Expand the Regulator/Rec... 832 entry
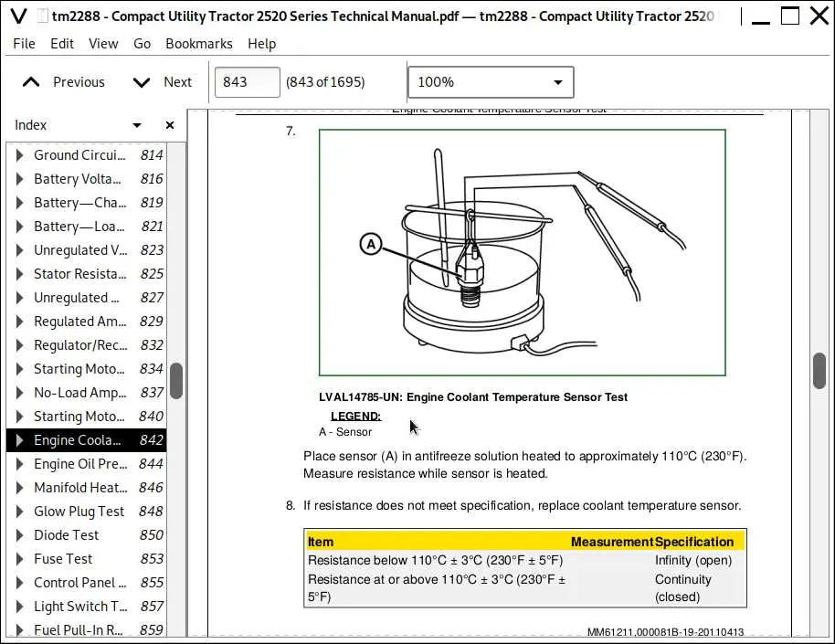835x644 pixels. 20,345
